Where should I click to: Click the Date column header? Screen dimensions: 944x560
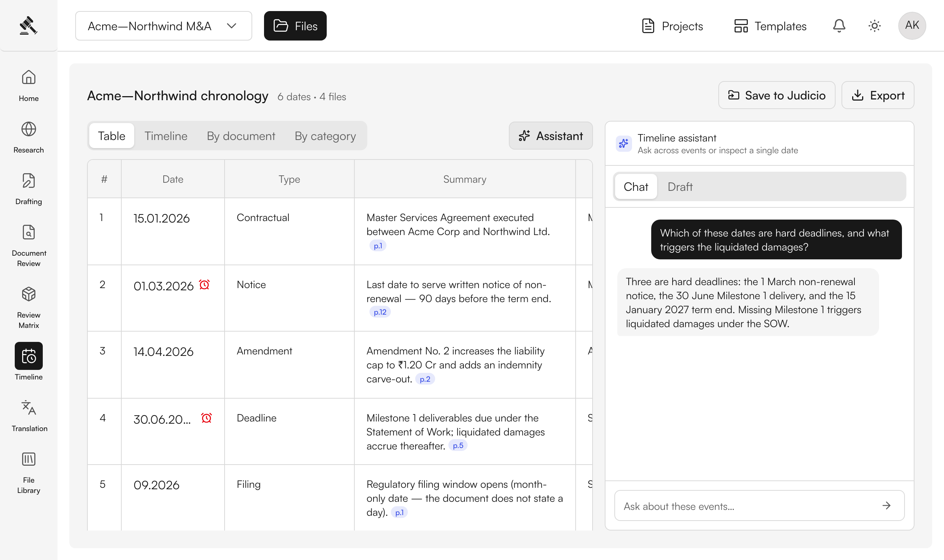173,179
